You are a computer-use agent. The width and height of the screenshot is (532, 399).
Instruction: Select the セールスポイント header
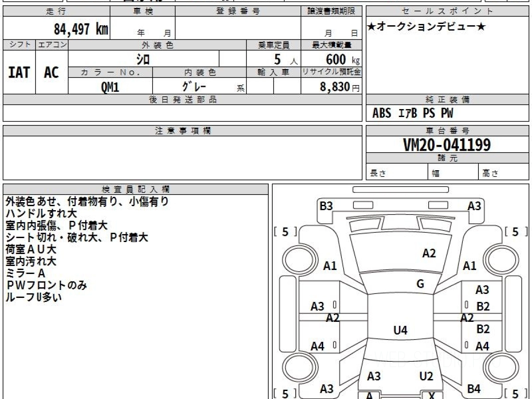(x=447, y=12)
